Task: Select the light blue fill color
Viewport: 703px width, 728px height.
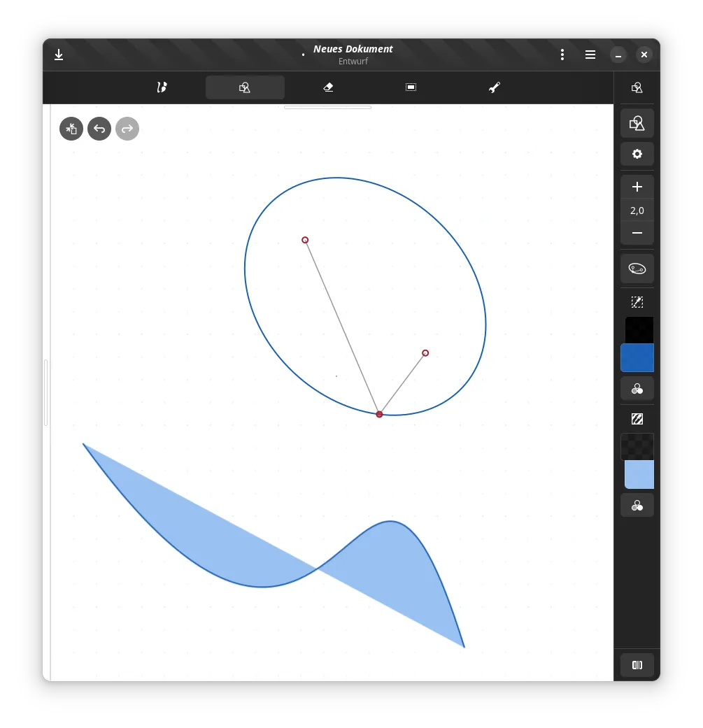Action: [639, 475]
